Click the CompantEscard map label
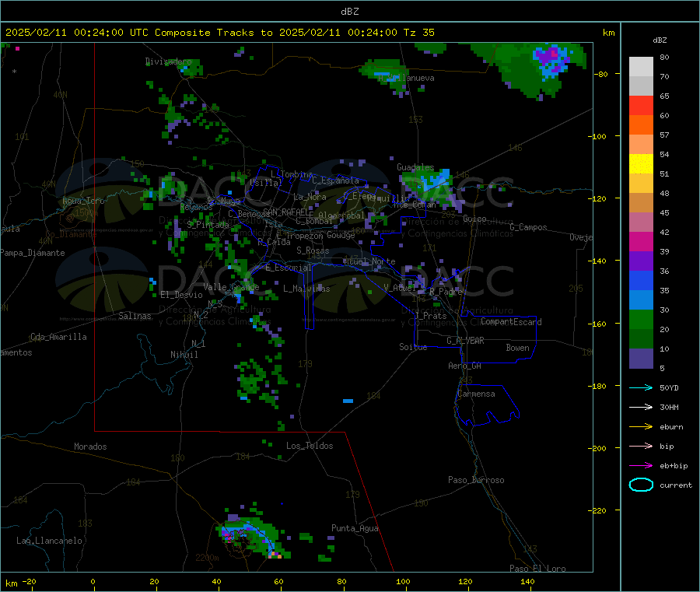 point(511,322)
